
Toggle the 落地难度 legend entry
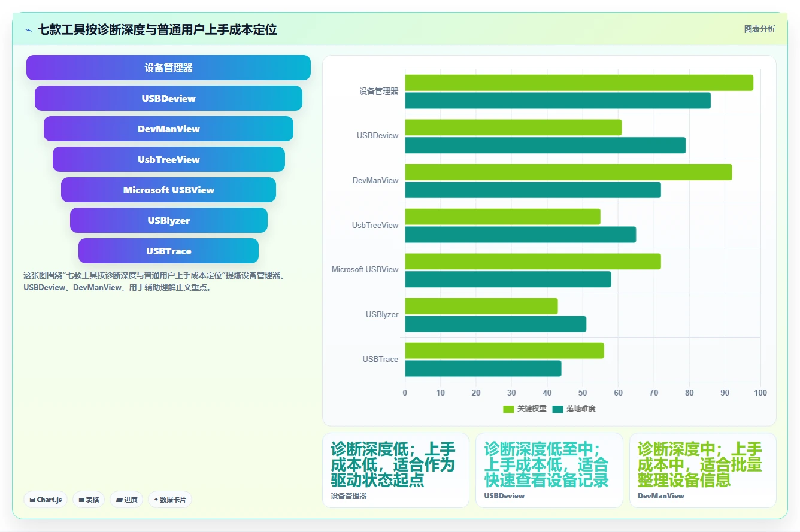(x=574, y=409)
